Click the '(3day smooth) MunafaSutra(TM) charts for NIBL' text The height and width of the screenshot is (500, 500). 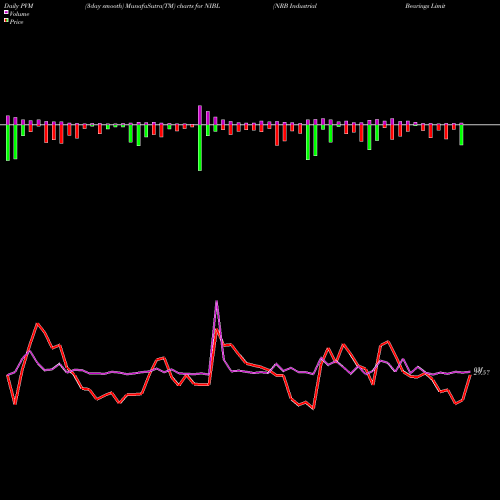click(152, 6)
